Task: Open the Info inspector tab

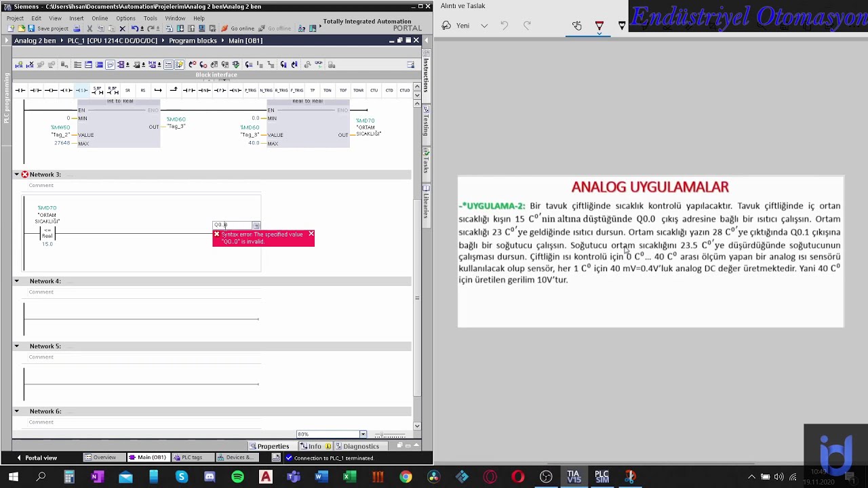Action: [316, 446]
